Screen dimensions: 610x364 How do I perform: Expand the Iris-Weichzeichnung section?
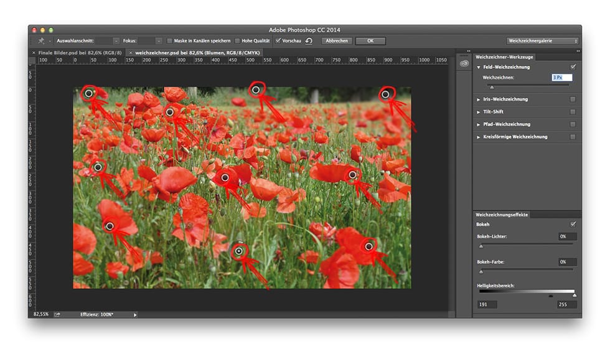coord(479,100)
